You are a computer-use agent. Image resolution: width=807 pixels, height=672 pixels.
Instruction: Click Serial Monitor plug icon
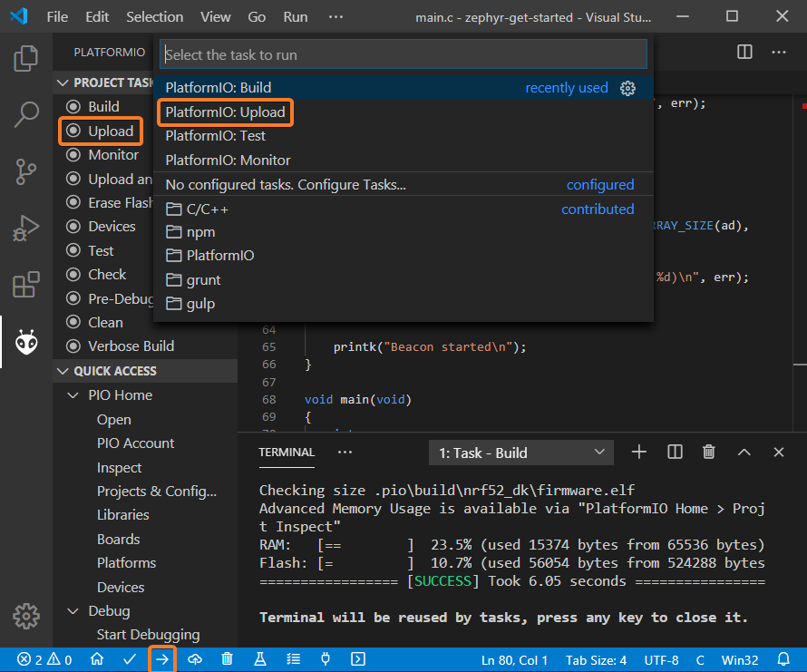(x=326, y=659)
